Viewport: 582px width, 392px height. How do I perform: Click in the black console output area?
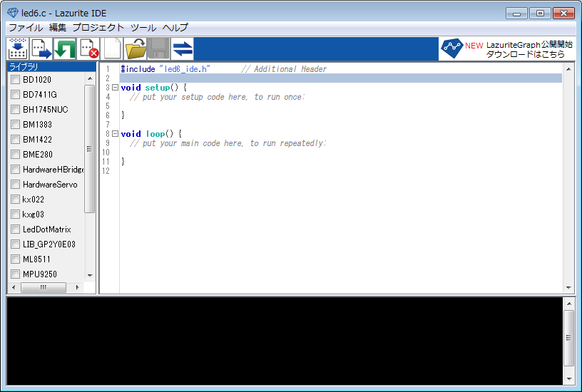(x=285, y=341)
